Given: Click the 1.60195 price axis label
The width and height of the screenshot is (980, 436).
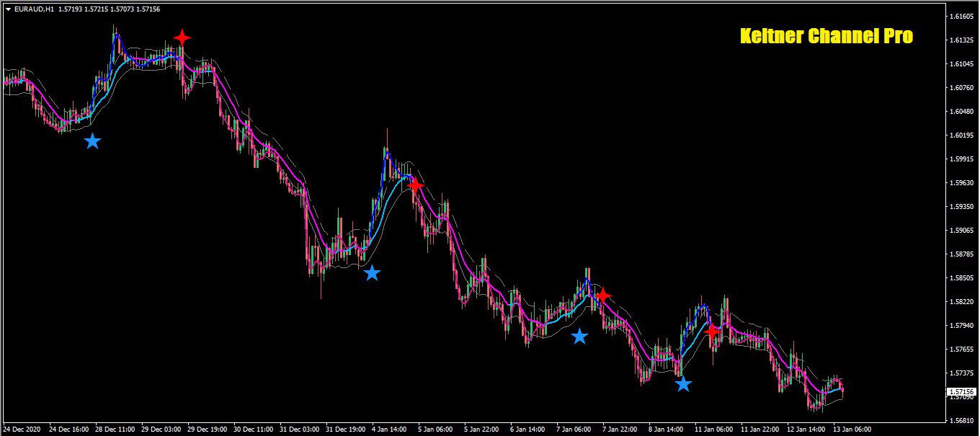Looking at the screenshot, I should pyautogui.click(x=962, y=135).
